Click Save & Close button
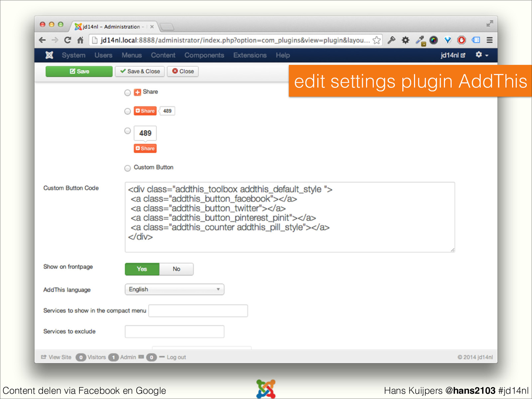The image size is (532, 399). click(140, 71)
